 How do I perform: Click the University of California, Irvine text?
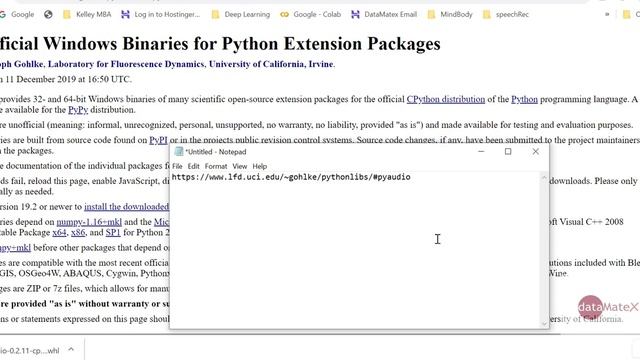click(271, 64)
